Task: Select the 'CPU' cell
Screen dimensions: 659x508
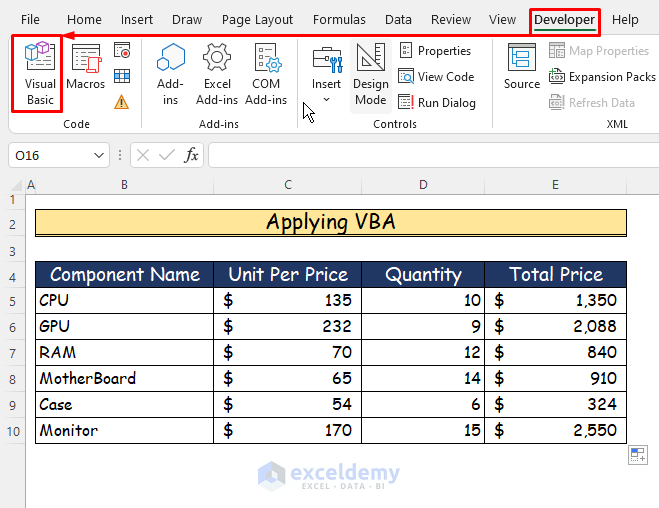Action: 124,300
